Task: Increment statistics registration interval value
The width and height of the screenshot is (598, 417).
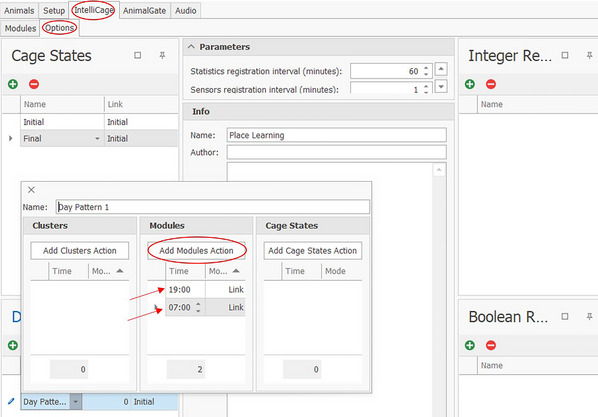Action: [426, 68]
